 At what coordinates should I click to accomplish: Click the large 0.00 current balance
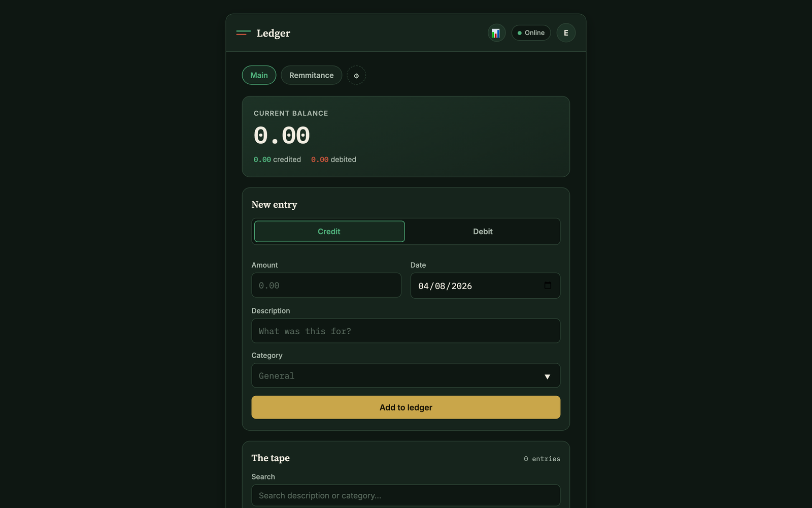point(282,136)
